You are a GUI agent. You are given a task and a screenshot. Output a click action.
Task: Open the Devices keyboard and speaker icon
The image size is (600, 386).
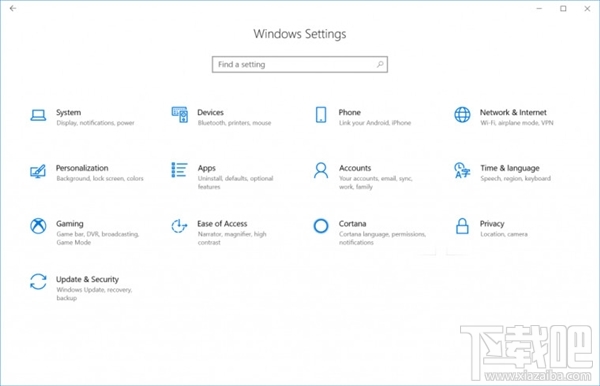(x=179, y=115)
